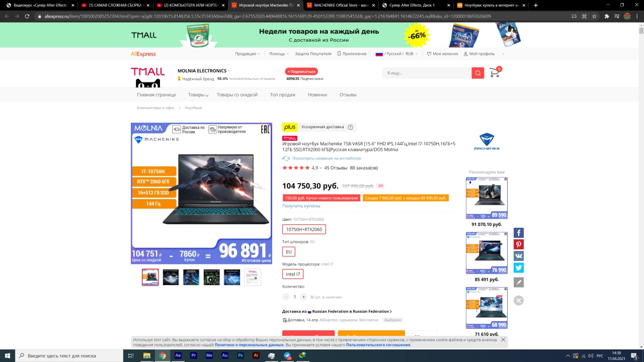Open Media Encoder from taskbar
644x362 pixels.
[209, 355]
